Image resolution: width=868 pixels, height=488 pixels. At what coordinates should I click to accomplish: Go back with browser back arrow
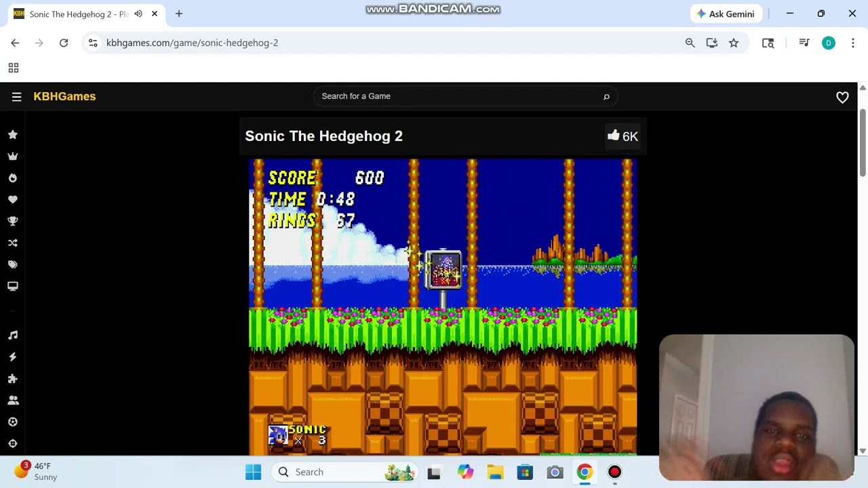point(15,43)
